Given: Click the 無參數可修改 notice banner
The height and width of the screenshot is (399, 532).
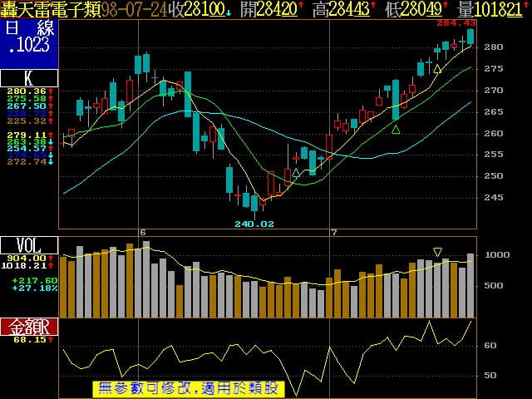Looking at the screenshot, I should tap(187, 388).
